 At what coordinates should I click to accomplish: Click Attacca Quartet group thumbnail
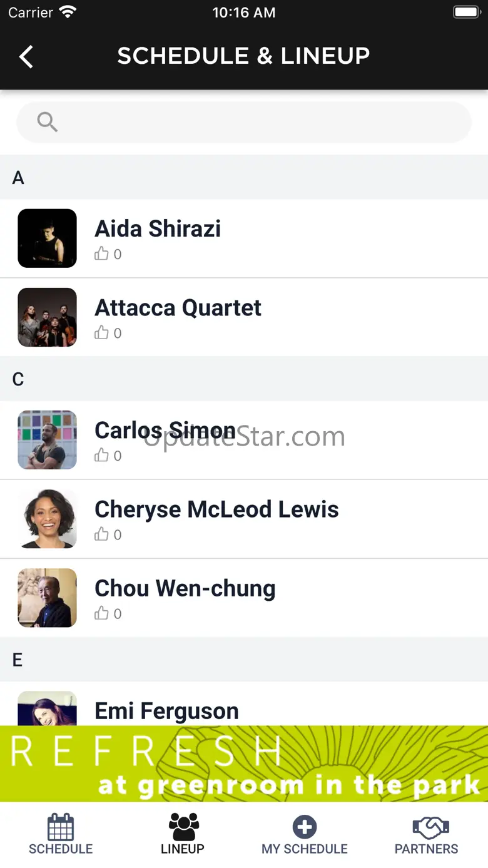[x=47, y=317]
